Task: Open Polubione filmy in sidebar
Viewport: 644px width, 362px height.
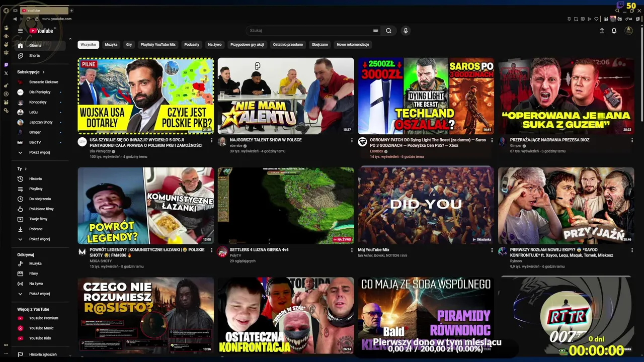Action: click(x=39, y=209)
